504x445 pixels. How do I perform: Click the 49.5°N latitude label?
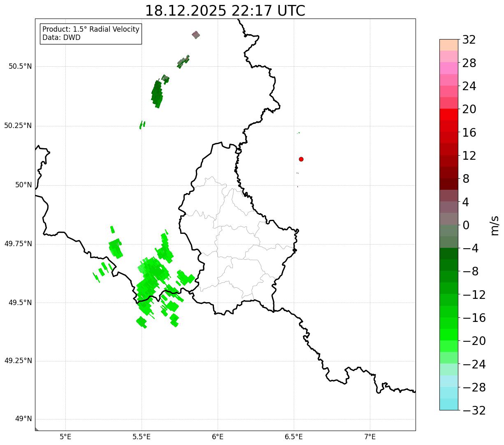pos(20,303)
